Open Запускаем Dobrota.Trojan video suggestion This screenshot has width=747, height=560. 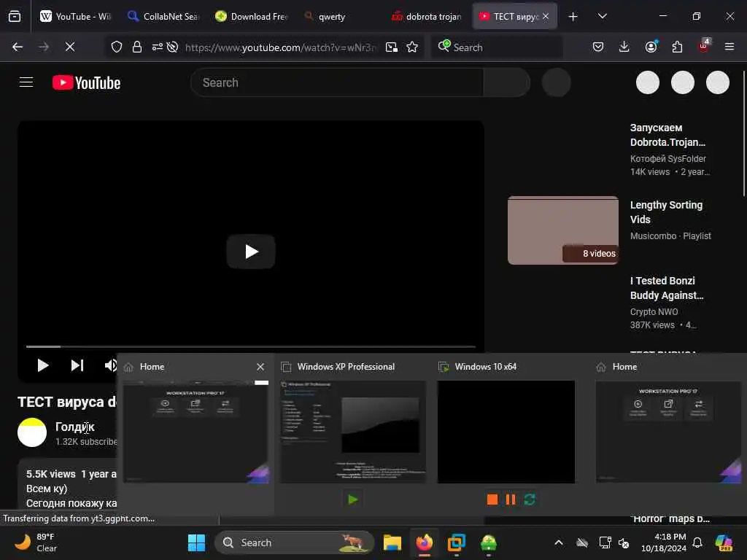(667, 135)
